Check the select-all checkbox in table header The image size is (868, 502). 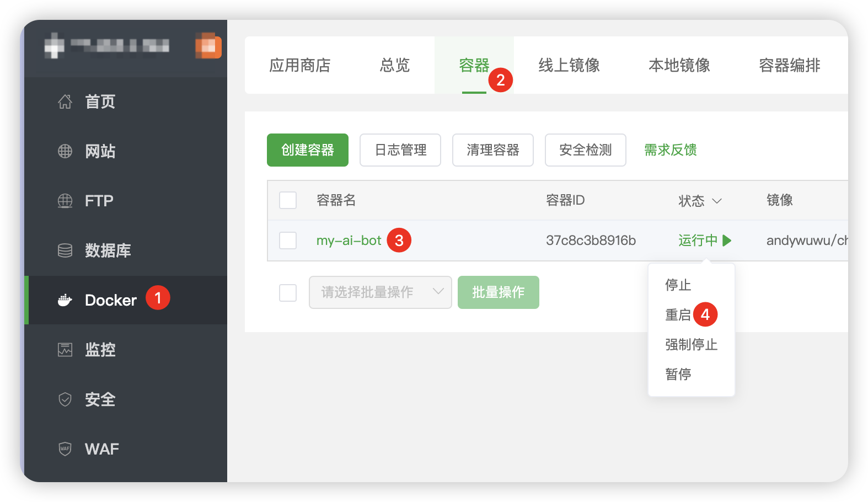(x=288, y=200)
